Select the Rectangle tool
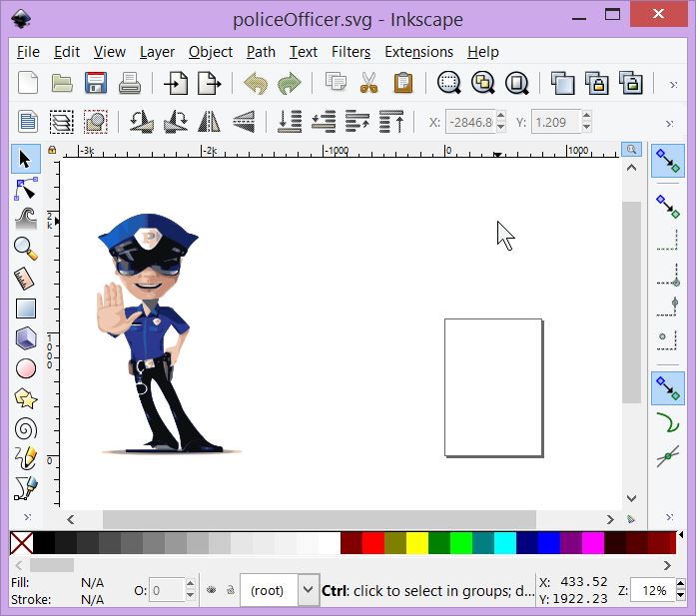This screenshot has width=696, height=616. [26, 308]
